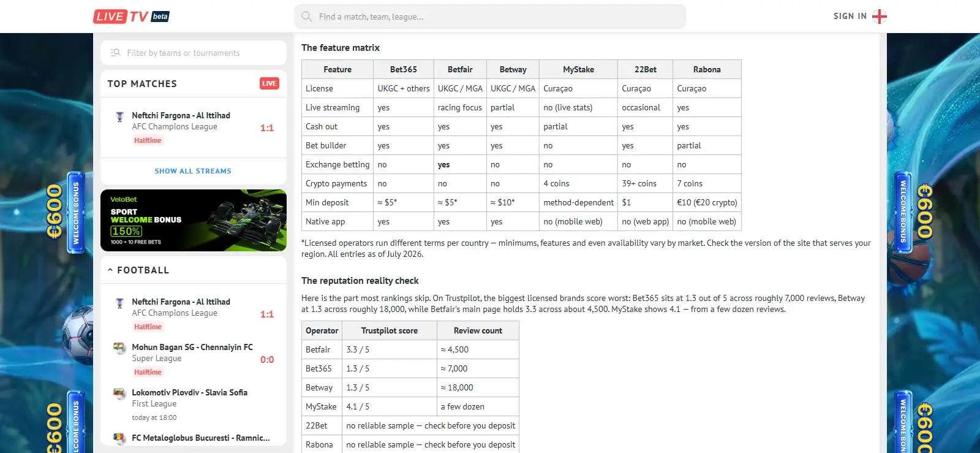Click the search magnifier icon
The height and width of the screenshot is (453, 980).
coord(307,17)
